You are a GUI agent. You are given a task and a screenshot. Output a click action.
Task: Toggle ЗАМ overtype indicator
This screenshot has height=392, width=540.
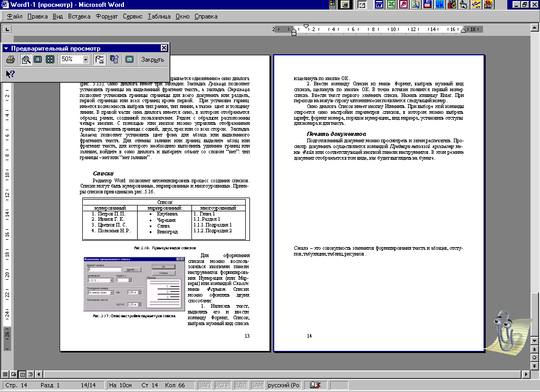coord(257,385)
